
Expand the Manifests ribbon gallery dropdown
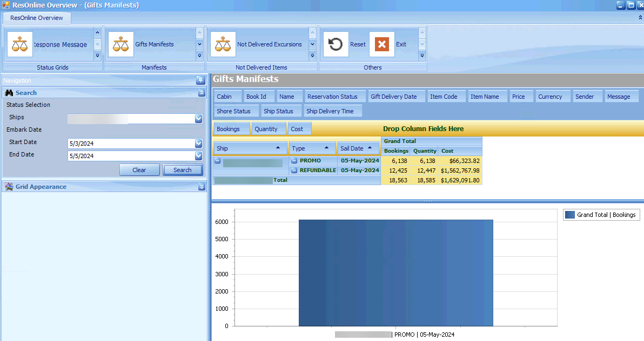(x=199, y=56)
